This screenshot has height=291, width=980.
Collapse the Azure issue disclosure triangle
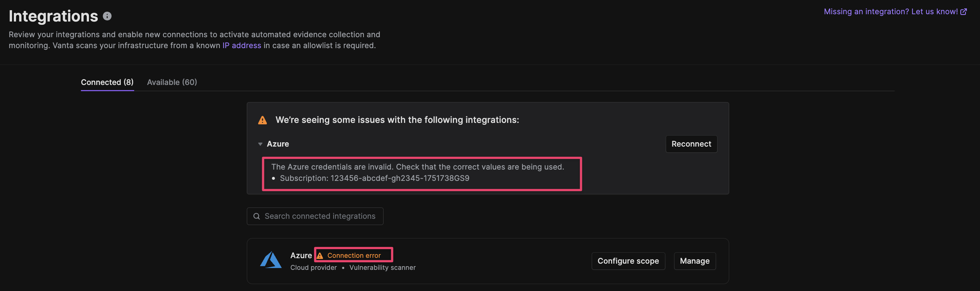click(260, 144)
